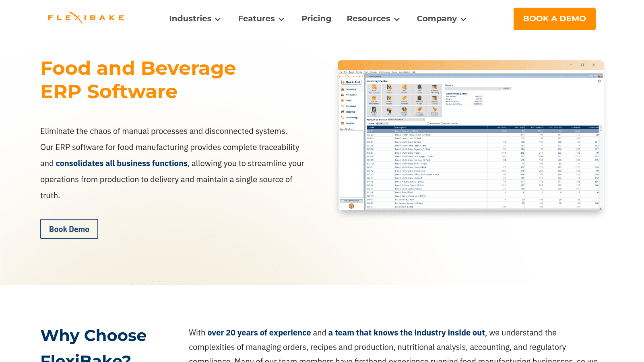Image resolution: width=644 pixels, height=362 pixels.
Task: Click the New Product icon
Action: point(404,89)
